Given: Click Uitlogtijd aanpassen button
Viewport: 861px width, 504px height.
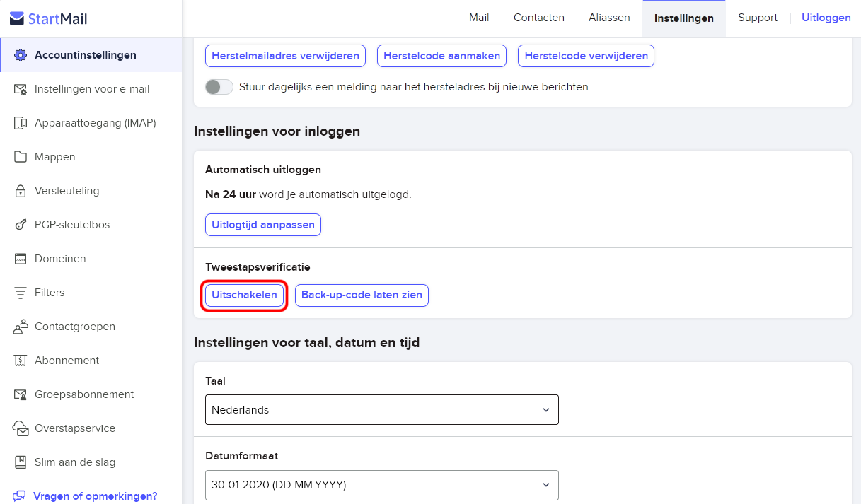Looking at the screenshot, I should pyautogui.click(x=263, y=225).
